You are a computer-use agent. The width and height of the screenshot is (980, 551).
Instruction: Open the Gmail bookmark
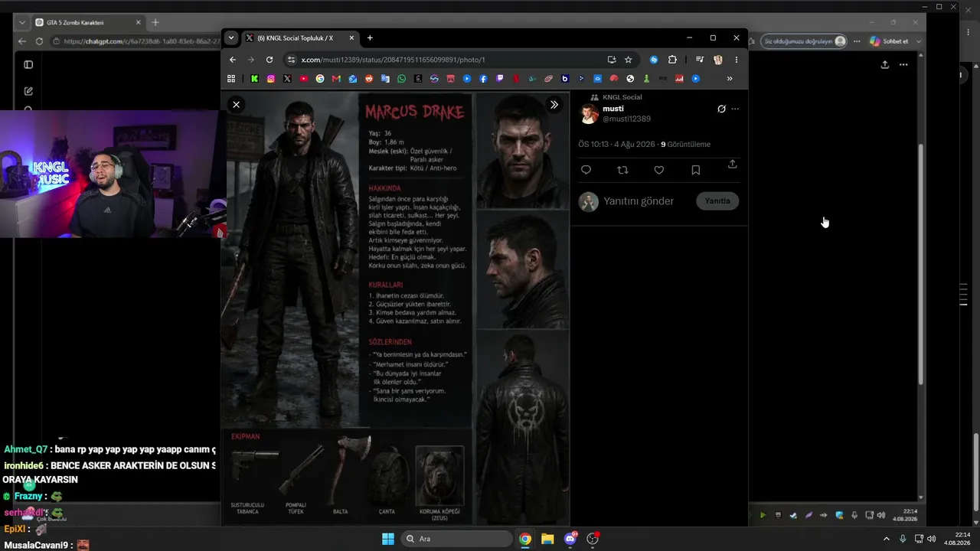point(336,79)
